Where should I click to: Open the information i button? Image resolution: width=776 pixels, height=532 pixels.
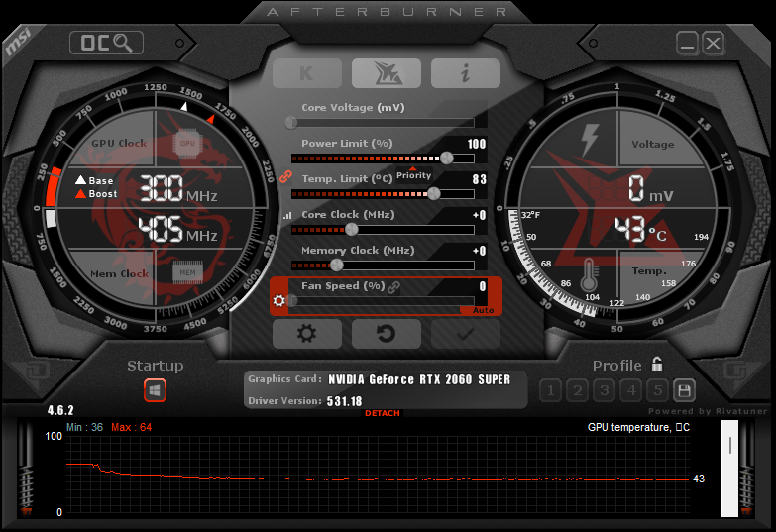[465, 73]
